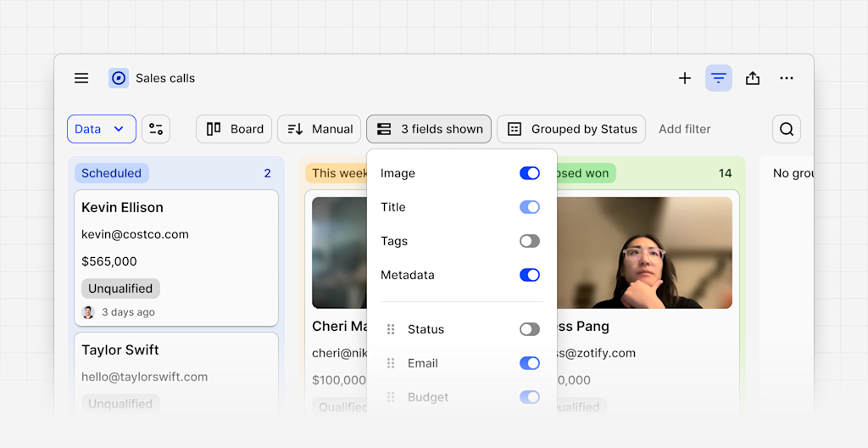868x448 pixels.
Task: Click the Sales calls title
Action: coord(165,78)
